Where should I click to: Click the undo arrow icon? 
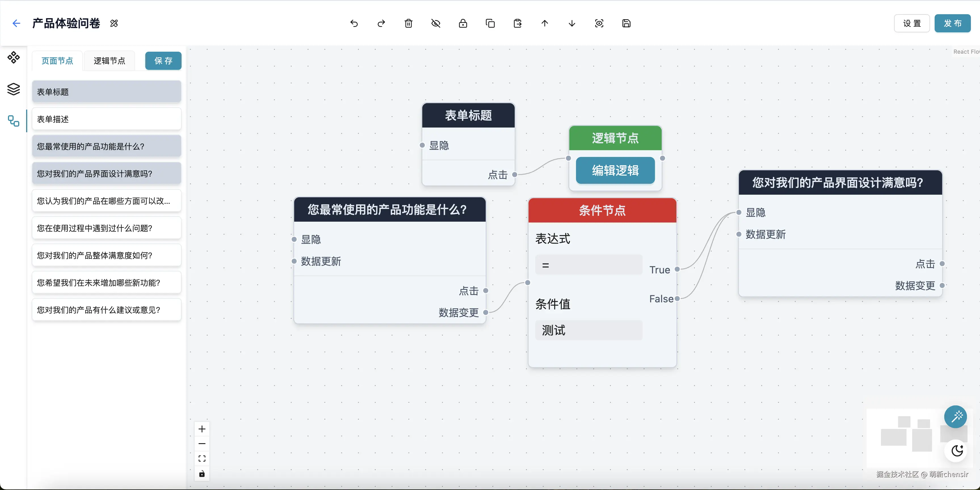click(354, 24)
